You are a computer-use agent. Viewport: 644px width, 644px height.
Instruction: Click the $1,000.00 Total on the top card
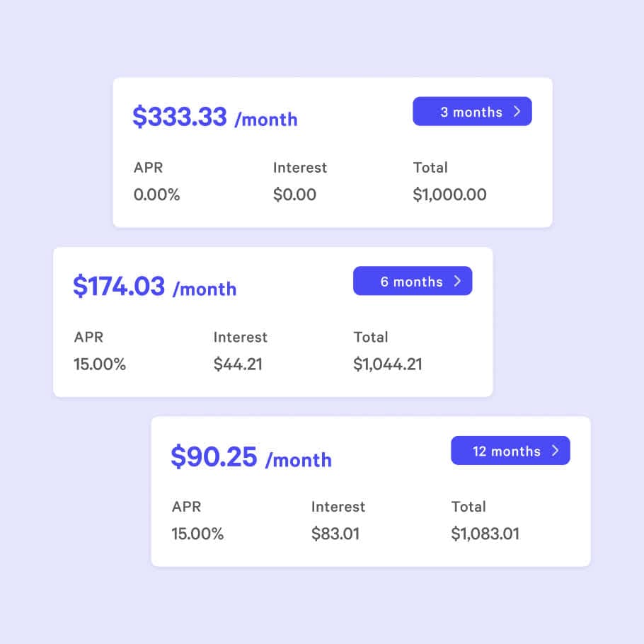pyautogui.click(x=450, y=195)
